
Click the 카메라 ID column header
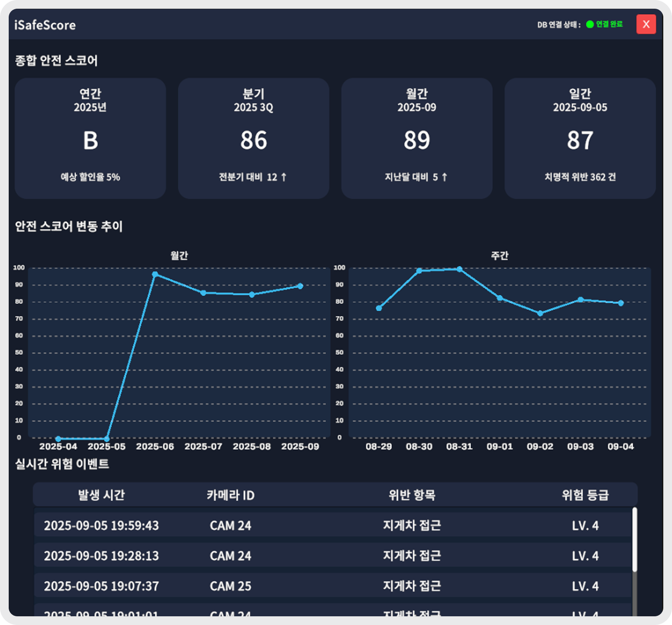click(231, 495)
